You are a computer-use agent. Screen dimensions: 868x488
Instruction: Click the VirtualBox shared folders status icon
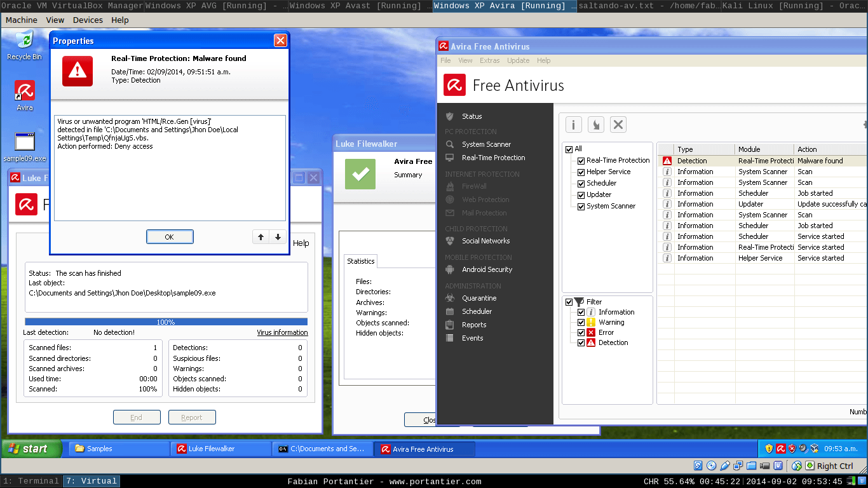751,466
